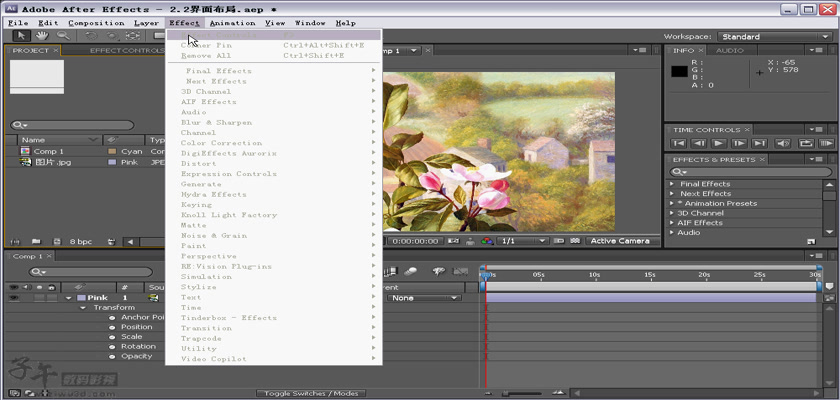Open the Parent None dropdown

(x=424, y=298)
